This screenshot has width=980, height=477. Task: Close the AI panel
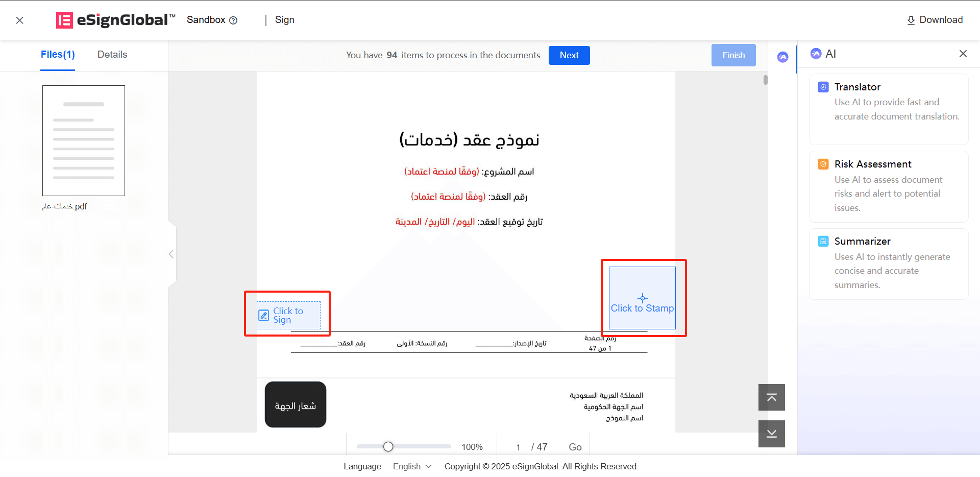coord(963,54)
